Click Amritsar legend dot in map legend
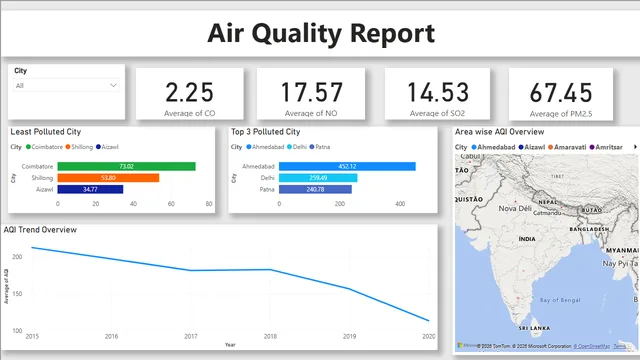This screenshot has height=360, width=640. pyautogui.click(x=592, y=147)
